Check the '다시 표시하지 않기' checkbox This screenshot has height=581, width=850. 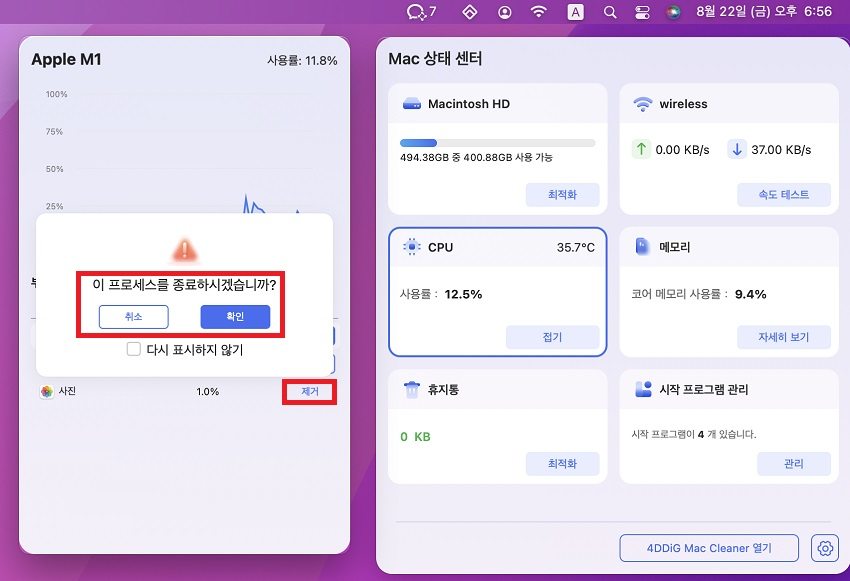(133, 348)
